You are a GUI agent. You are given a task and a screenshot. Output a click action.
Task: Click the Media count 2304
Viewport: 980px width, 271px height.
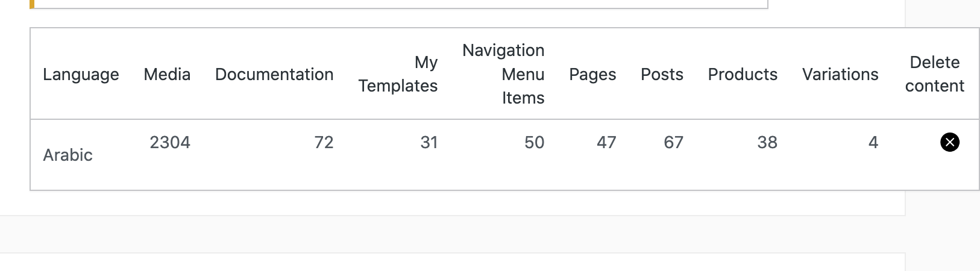tap(170, 142)
